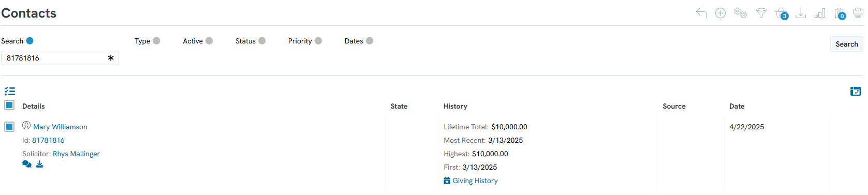Click the search field containing 81781816
Viewport: 868px width, 195px height.
60,58
